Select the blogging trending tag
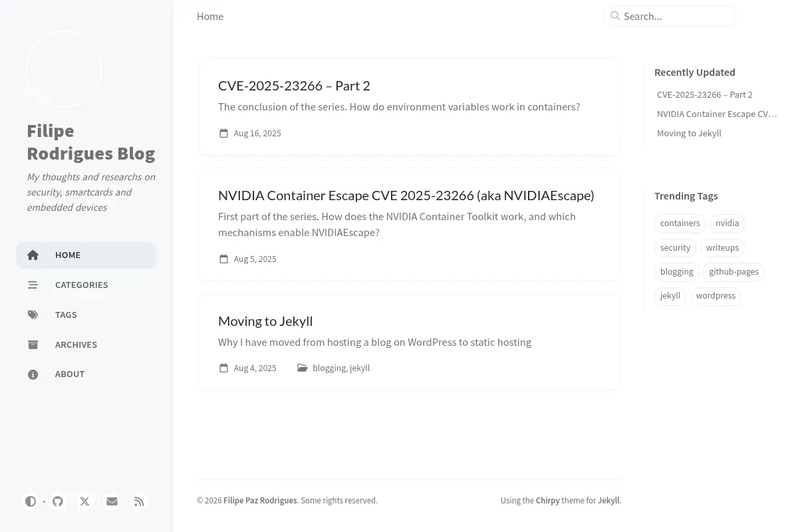The image size is (798, 532). [x=677, y=271]
